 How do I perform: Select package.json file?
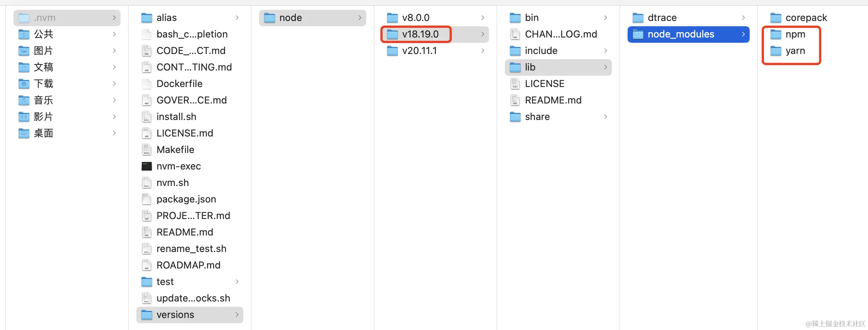point(186,199)
